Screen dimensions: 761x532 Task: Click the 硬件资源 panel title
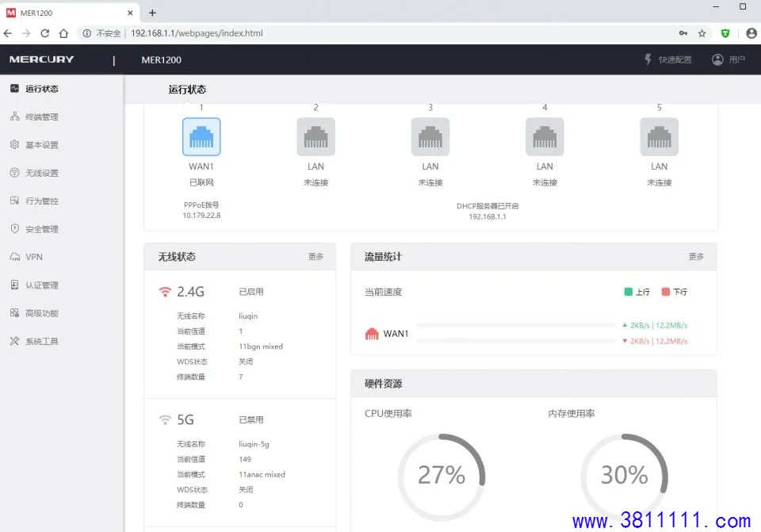384,384
